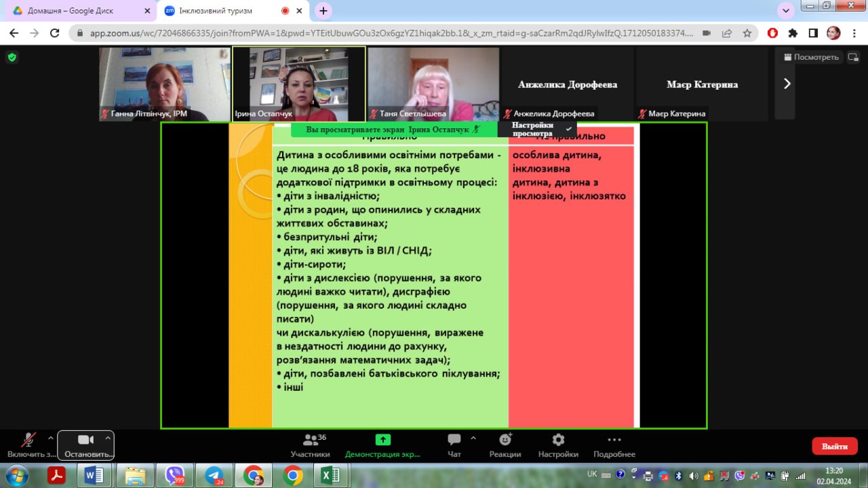Stop the video camera
This screenshot has height=488, width=868.
click(x=85, y=440)
